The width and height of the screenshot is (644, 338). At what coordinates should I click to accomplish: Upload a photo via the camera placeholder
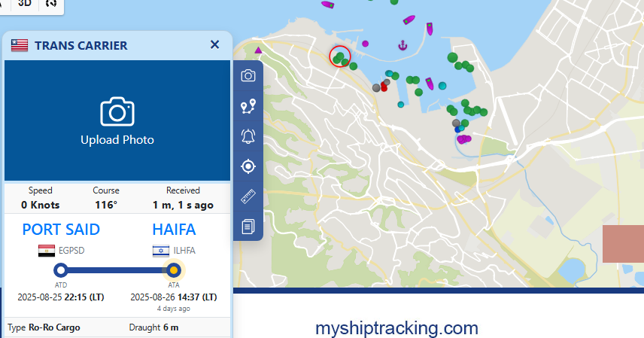(x=117, y=121)
